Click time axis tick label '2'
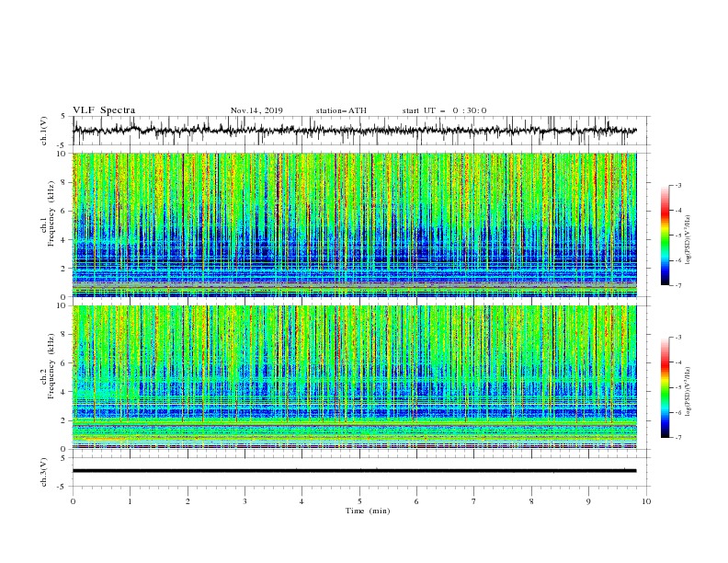The width and height of the screenshot is (728, 563). click(x=188, y=501)
